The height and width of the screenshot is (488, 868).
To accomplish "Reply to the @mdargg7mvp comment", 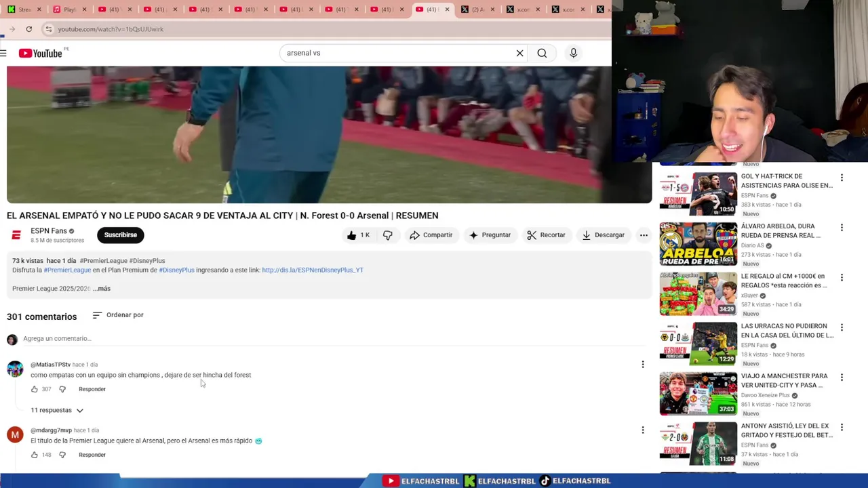I will (x=92, y=455).
